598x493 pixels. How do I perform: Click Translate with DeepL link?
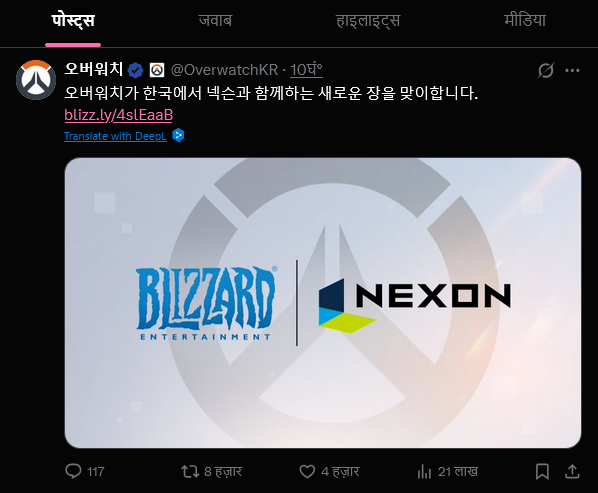115,136
